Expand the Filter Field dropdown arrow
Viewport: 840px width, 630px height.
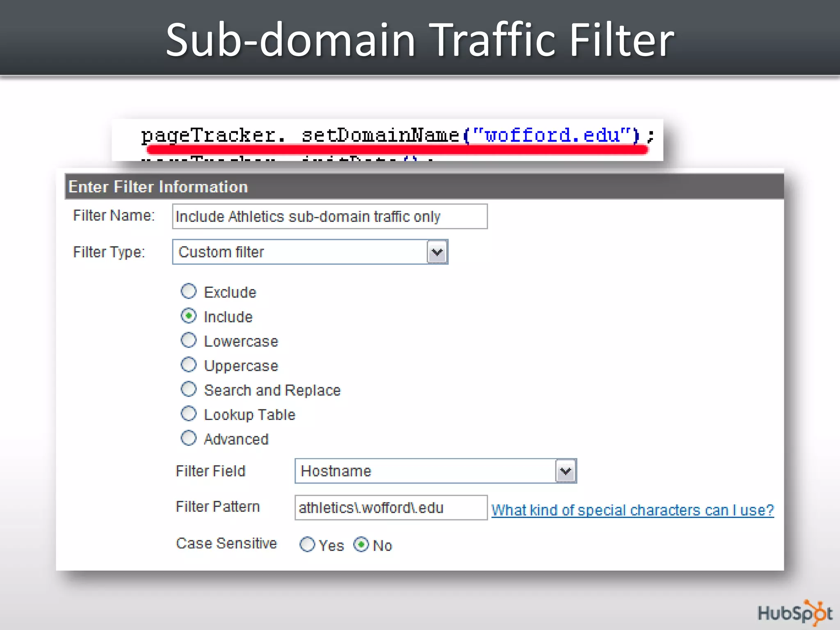[566, 471]
